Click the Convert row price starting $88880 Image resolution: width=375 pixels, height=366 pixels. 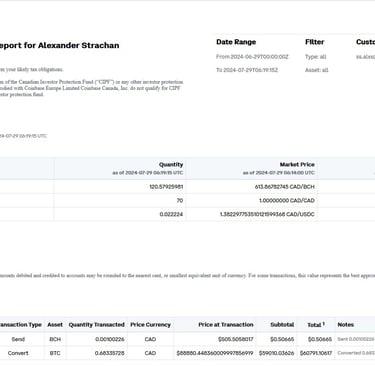click(x=215, y=353)
